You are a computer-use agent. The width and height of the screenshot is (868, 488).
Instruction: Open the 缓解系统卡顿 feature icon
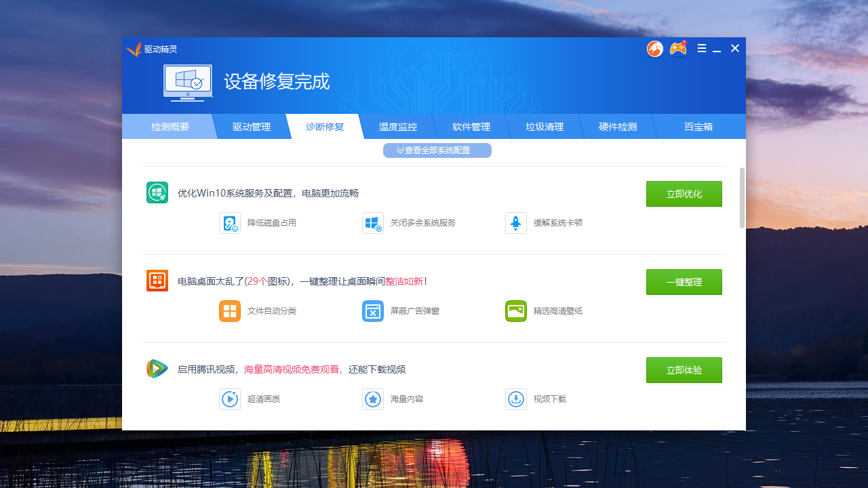(x=516, y=222)
